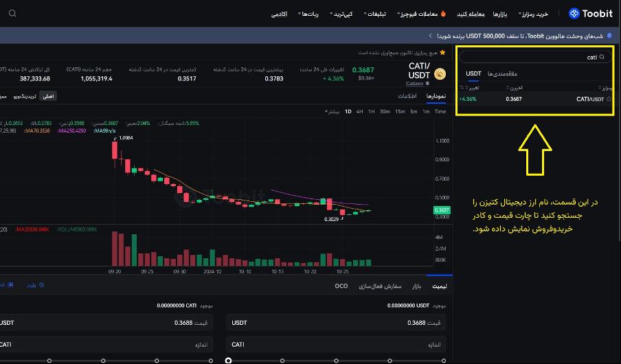The width and height of the screenshot is (621, 364).
Task: Open آکادمی in the top navigation
Action: (279, 14)
